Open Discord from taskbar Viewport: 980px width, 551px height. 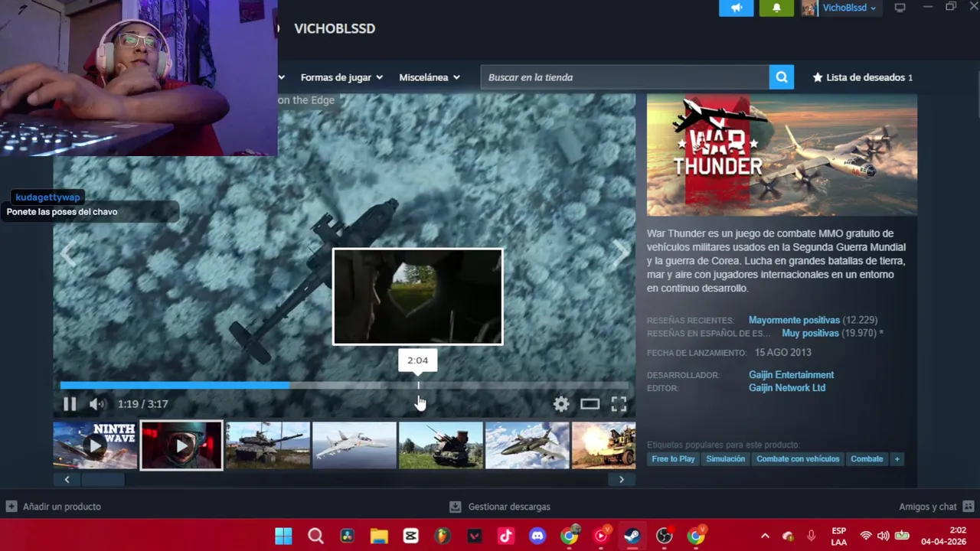(x=537, y=536)
